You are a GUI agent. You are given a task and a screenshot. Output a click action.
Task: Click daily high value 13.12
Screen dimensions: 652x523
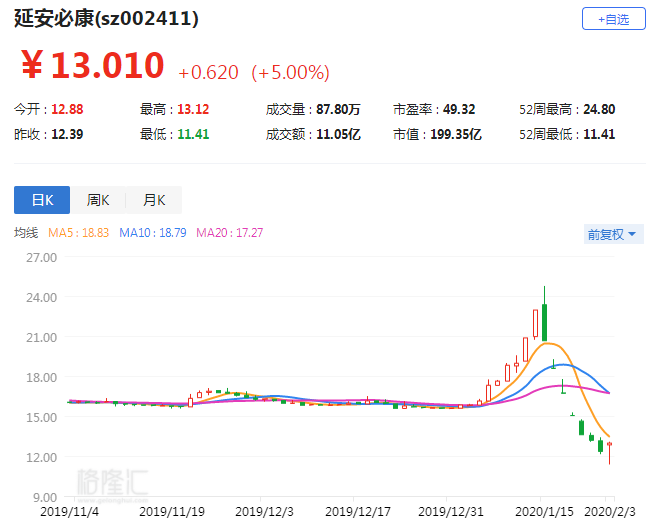pos(193,109)
